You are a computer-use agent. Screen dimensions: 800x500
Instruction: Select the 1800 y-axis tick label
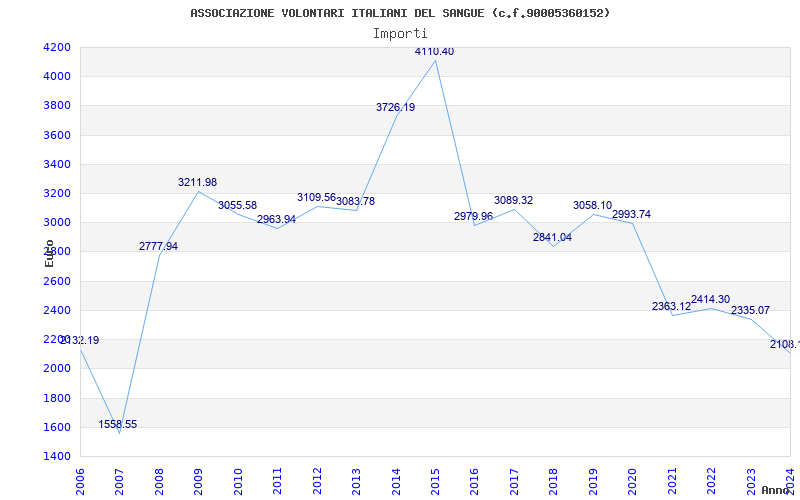pyautogui.click(x=58, y=398)
